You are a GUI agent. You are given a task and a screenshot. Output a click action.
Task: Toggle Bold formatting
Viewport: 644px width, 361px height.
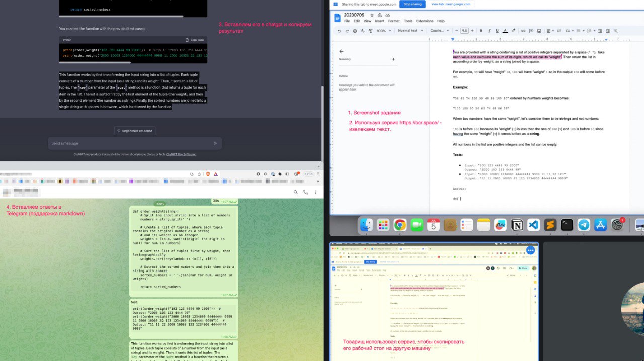pos(481,31)
